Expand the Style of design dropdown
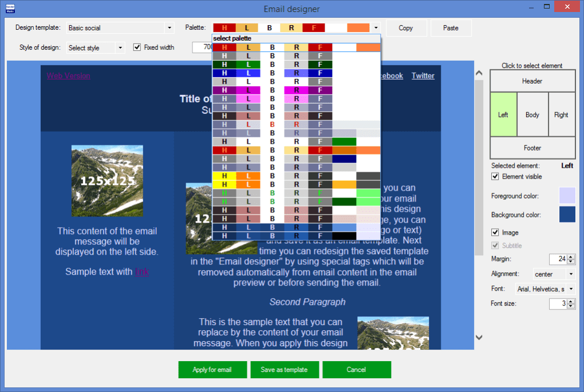584x392 pixels. (x=120, y=48)
